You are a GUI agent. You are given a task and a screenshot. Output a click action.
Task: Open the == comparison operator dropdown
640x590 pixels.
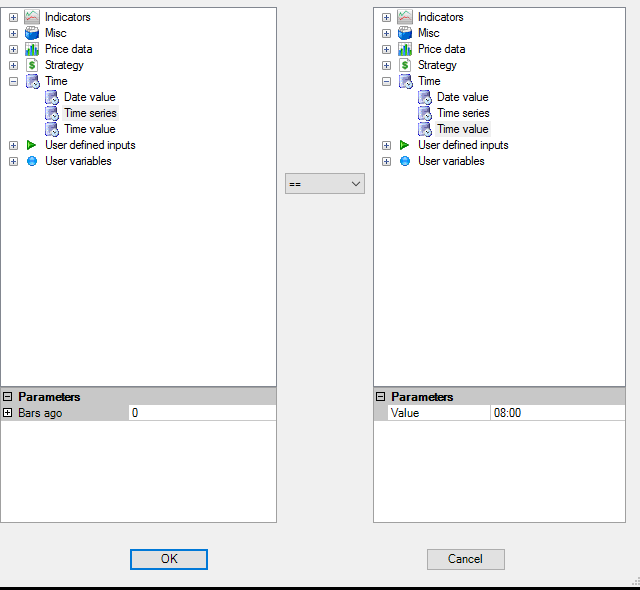pos(325,184)
